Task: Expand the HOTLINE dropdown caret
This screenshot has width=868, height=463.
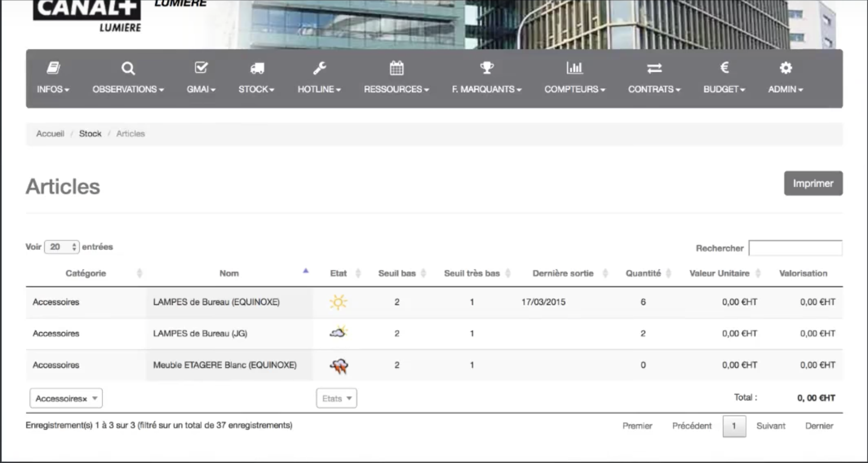Action: [338, 90]
